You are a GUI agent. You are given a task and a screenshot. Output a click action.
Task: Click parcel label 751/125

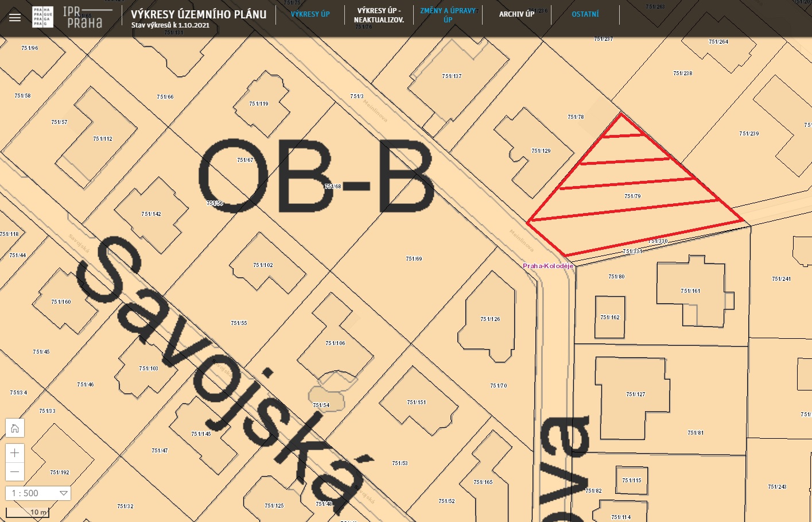[x=274, y=506]
